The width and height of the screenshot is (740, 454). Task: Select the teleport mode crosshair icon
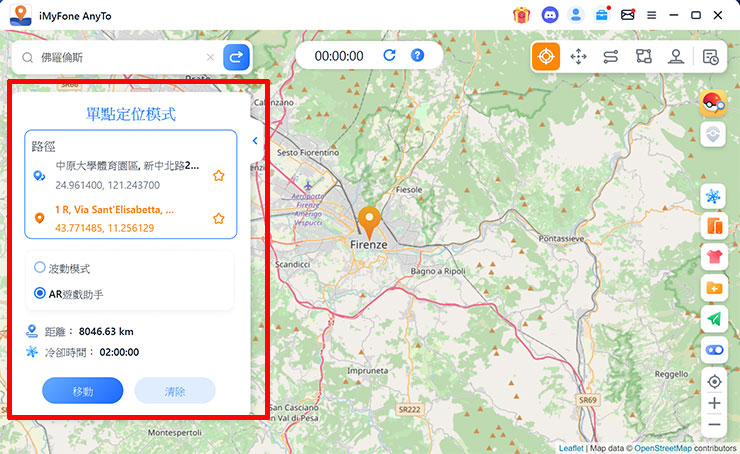[x=546, y=57]
